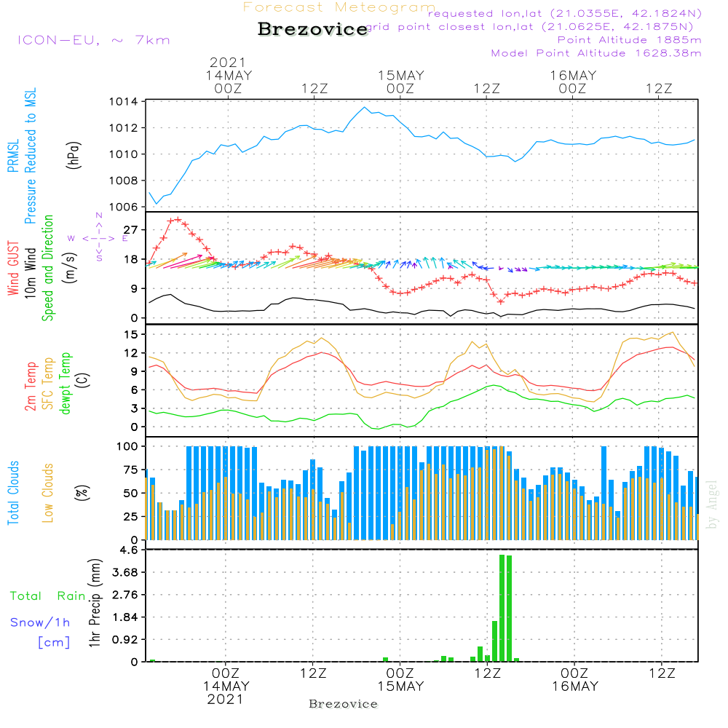Click the (hPa) unit label
The height and width of the screenshot is (728, 728).
pyautogui.click(x=74, y=155)
